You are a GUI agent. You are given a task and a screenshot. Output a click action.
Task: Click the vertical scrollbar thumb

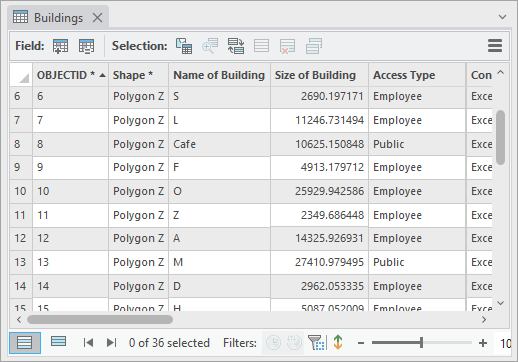(500, 137)
